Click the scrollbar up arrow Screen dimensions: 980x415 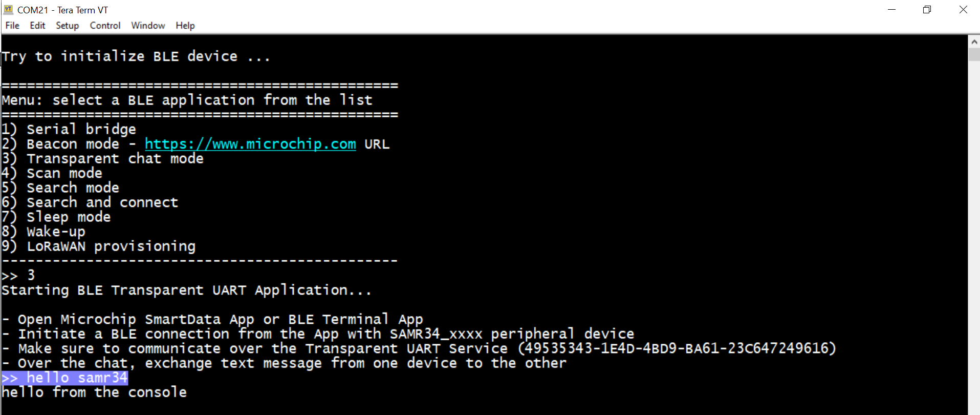coord(974,41)
